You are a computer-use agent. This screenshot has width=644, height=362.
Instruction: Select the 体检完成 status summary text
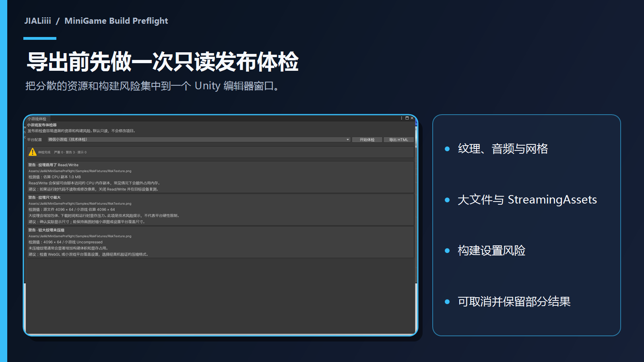(62, 152)
